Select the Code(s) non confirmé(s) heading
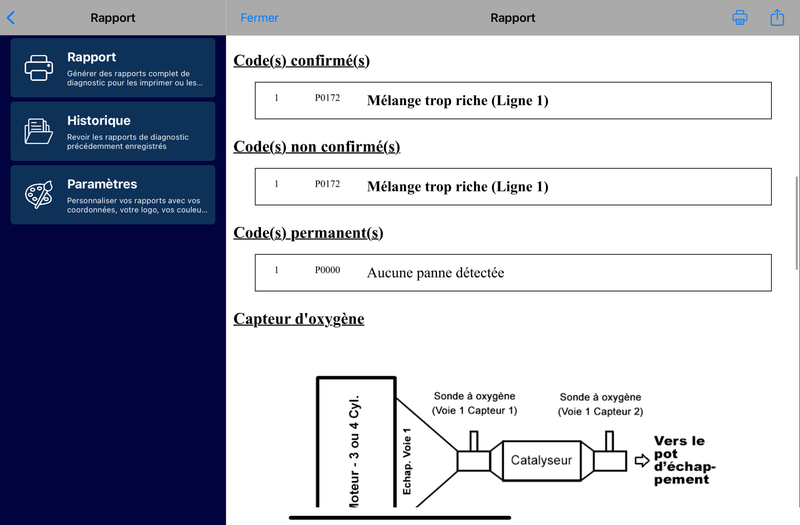The width and height of the screenshot is (800, 525). (x=317, y=147)
